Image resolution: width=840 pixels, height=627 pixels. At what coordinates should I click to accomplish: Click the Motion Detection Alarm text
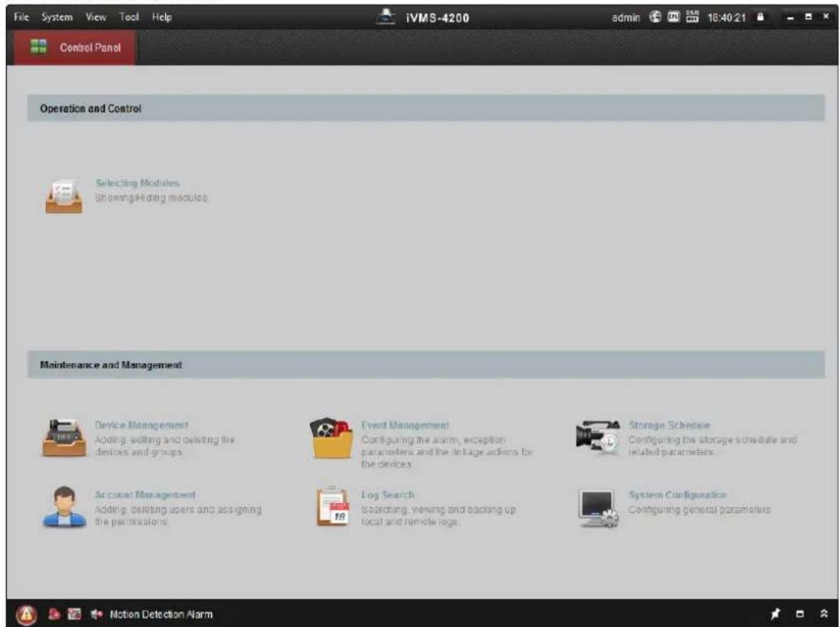coord(161,615)
